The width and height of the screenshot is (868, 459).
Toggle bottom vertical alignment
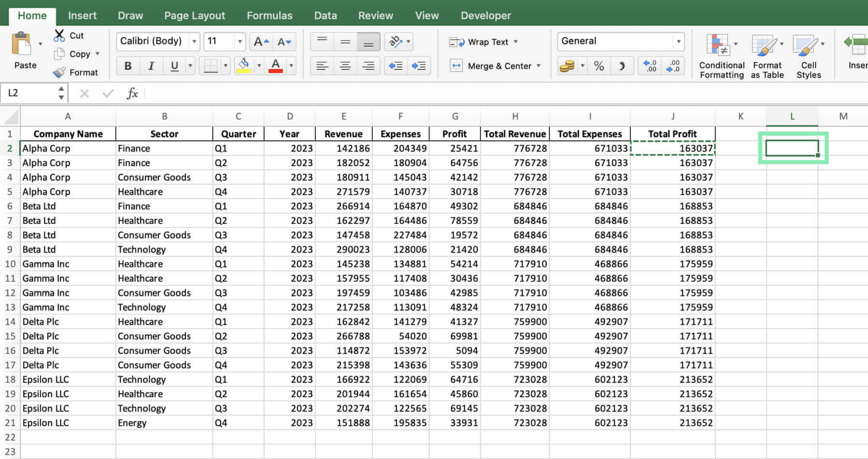pos(368,42)
